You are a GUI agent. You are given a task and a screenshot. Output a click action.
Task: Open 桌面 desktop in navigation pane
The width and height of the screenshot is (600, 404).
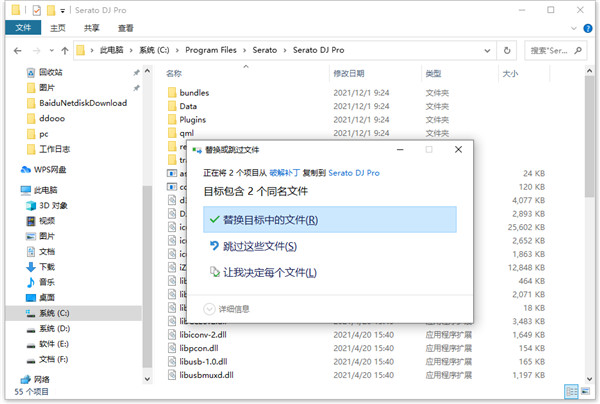[x=46, y=297]
